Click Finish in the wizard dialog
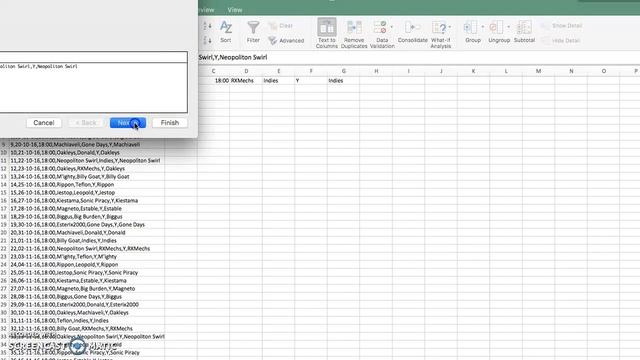Image resolution: width=640 pixels, height=360 pixels. [x=170, y=123]
